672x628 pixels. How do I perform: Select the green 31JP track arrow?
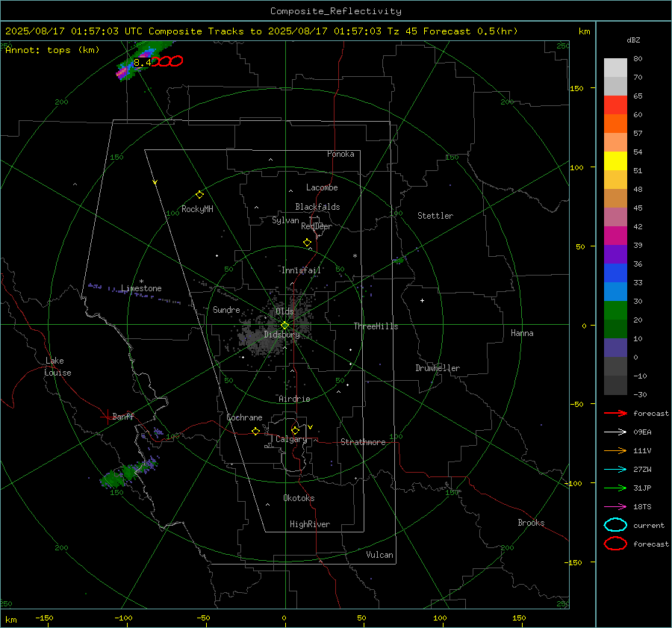615,488
